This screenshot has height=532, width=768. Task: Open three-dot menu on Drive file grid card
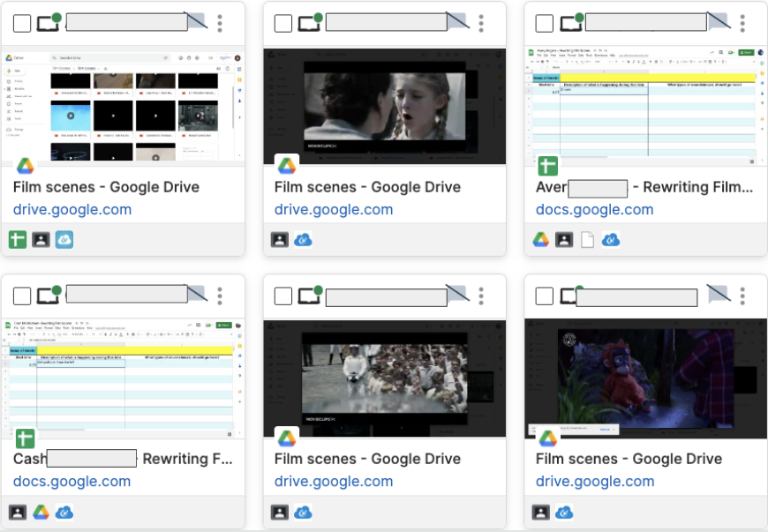click(220, 23)
